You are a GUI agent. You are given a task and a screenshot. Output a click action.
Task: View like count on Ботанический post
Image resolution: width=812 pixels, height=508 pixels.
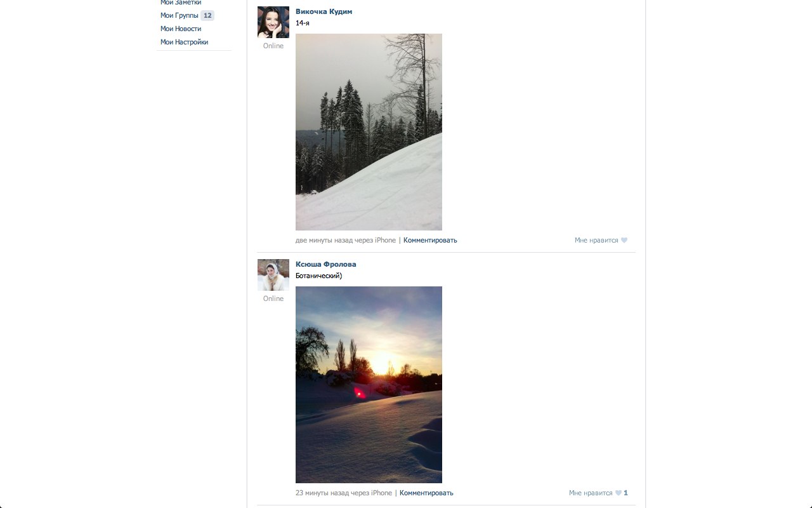(x=625, y=493)
